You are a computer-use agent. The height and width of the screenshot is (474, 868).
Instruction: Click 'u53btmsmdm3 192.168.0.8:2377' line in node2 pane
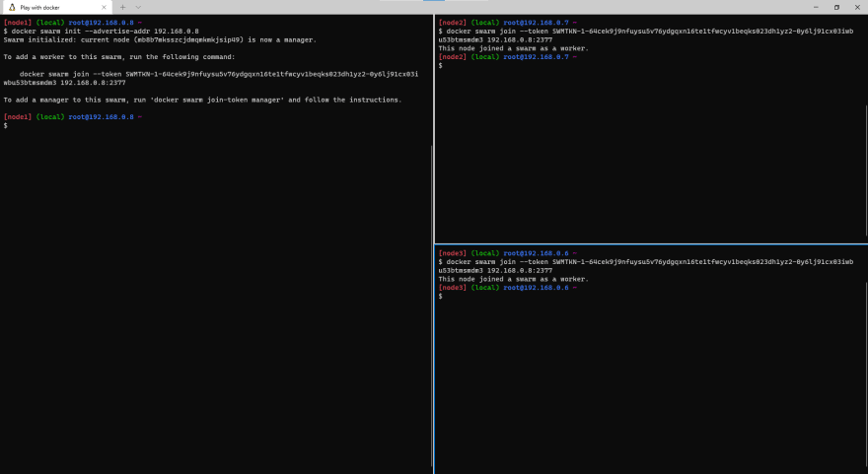click(495, 39)
